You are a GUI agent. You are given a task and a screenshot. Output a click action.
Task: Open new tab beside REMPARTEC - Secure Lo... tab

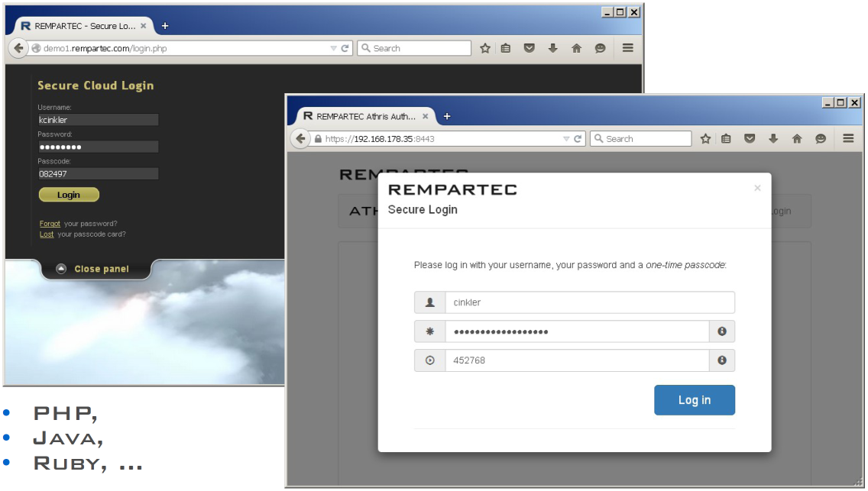[165, 26]
